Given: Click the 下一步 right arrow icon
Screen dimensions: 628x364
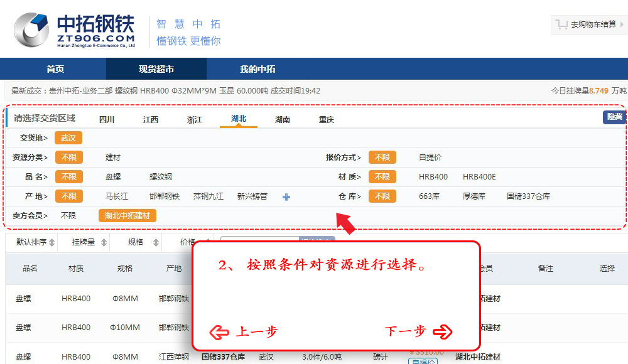Looking at the screenshot, I should 442,331.
